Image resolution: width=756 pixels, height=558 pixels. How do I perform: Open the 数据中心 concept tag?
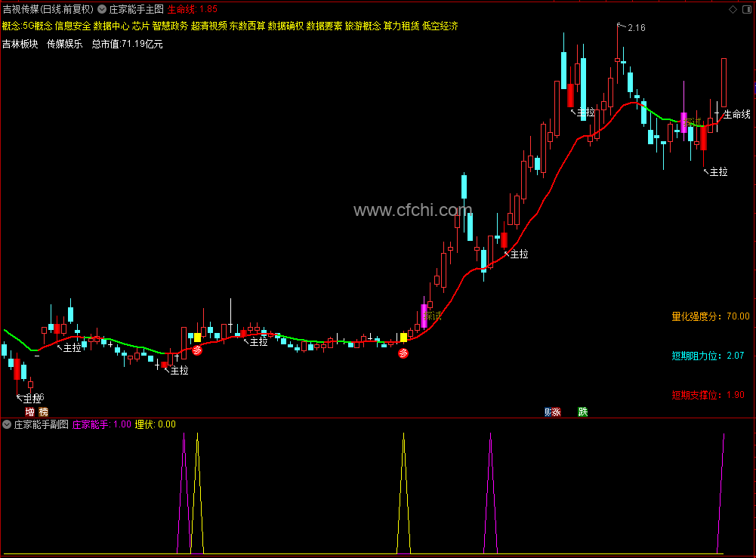point(111,26)
